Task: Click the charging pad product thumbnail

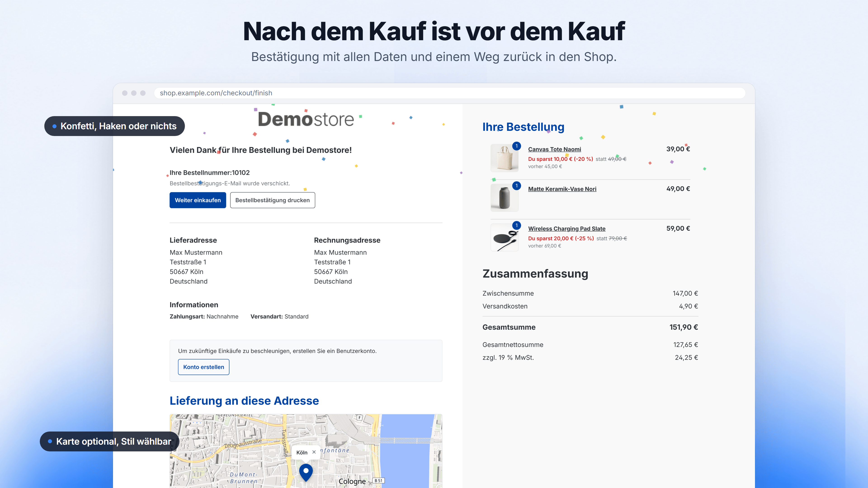Action: coord(505,237)
